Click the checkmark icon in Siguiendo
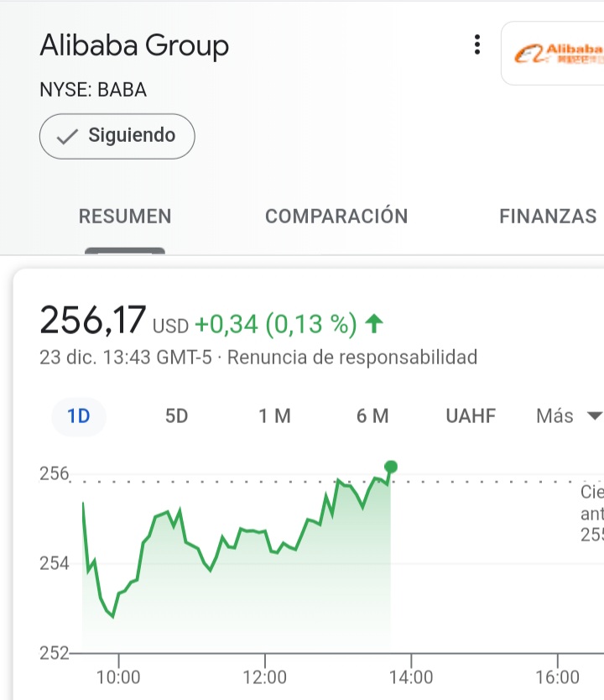The image size is (604, 700). coord(67,137)
